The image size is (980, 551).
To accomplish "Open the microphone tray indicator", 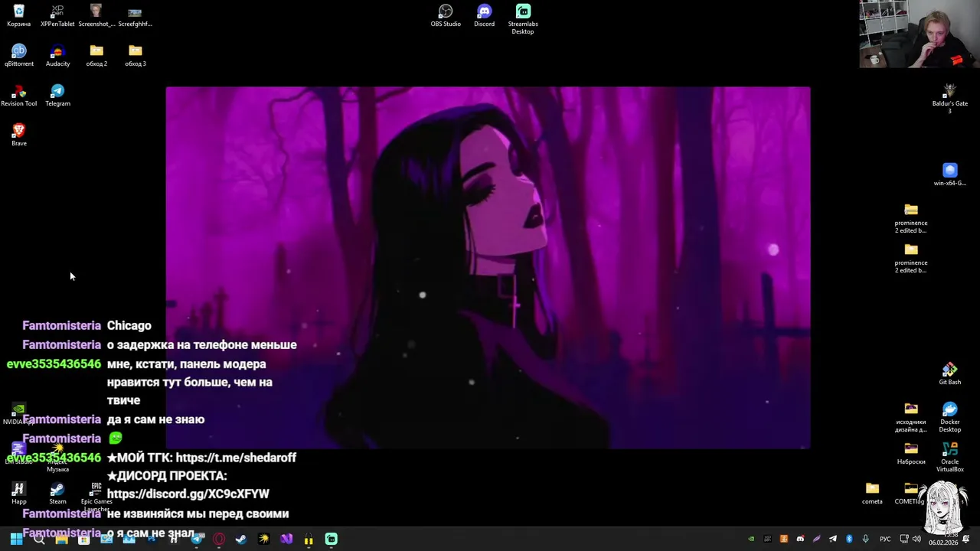I will (x=866, y=539).
